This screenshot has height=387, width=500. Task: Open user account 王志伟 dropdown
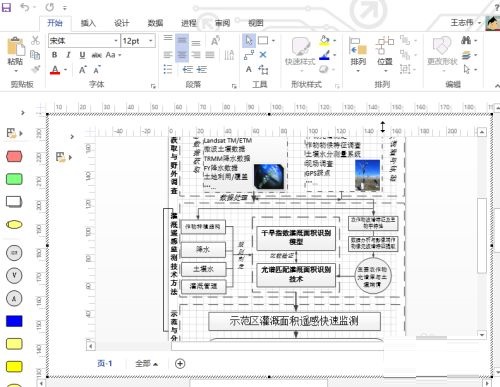point(466,23)
